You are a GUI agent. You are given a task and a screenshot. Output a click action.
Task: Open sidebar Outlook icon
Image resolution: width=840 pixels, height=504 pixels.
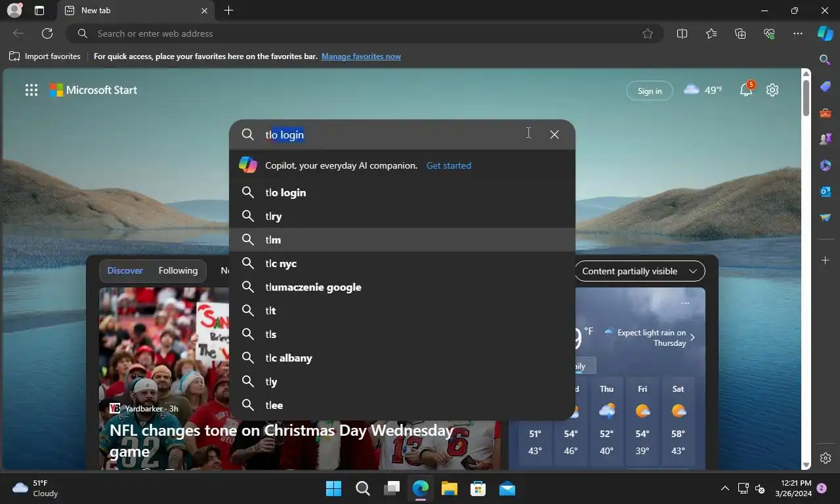[826, 192]
